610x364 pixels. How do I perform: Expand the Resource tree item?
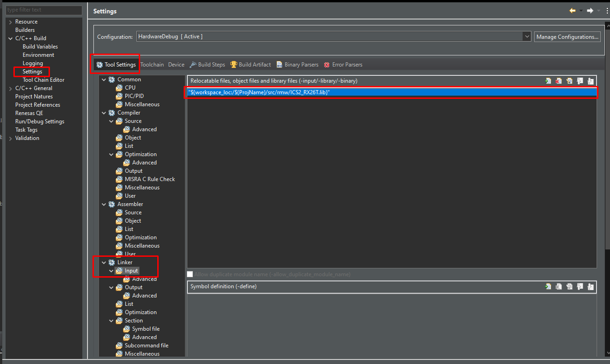(x=10, y=21)
